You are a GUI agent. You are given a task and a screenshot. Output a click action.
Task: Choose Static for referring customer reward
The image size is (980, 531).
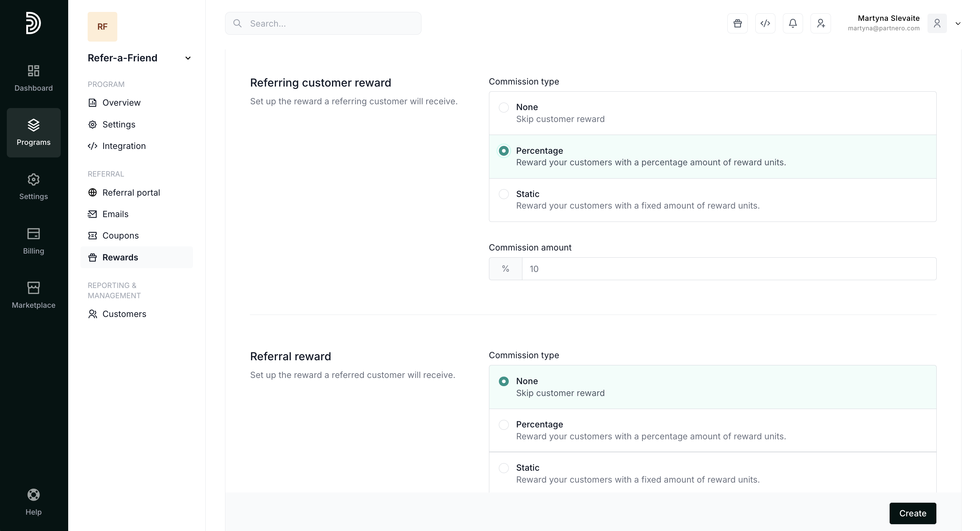click(504, 194)
